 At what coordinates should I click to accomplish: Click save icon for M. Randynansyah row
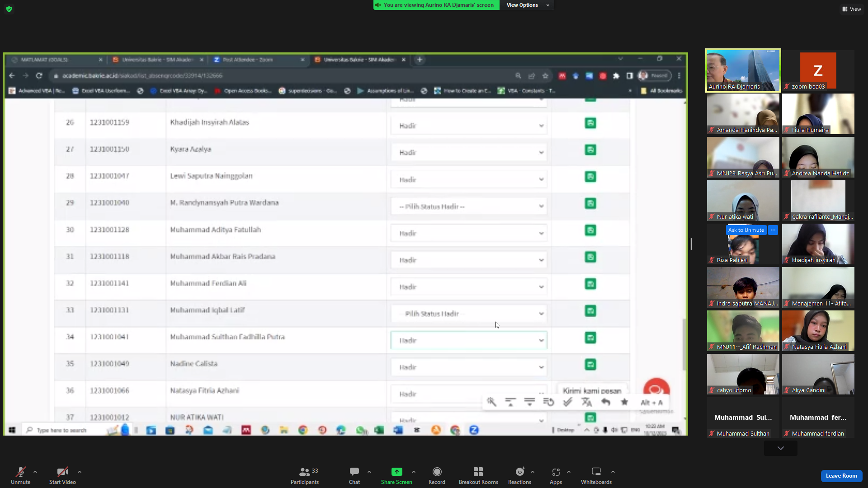(590, 203)
